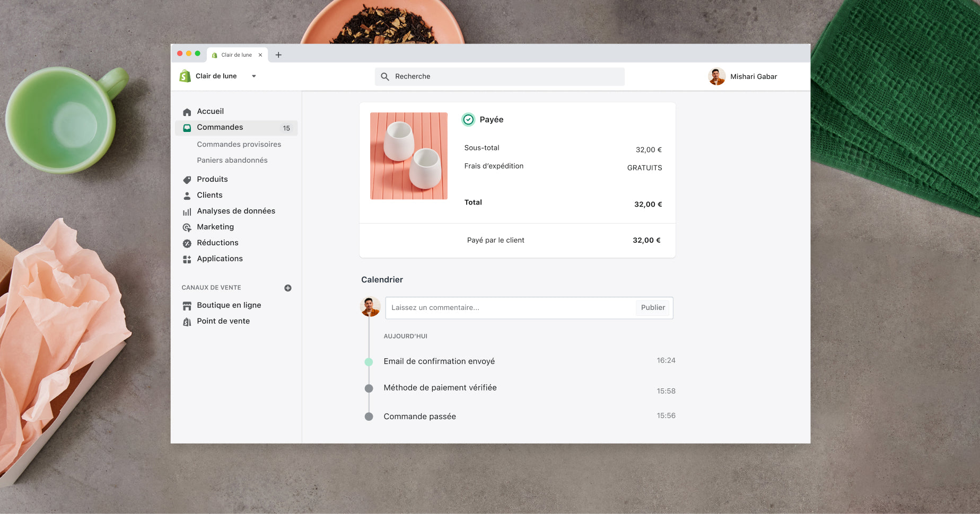Select the Réductions discount icon
The image size is (980, 514).
[x=187, y=243]
